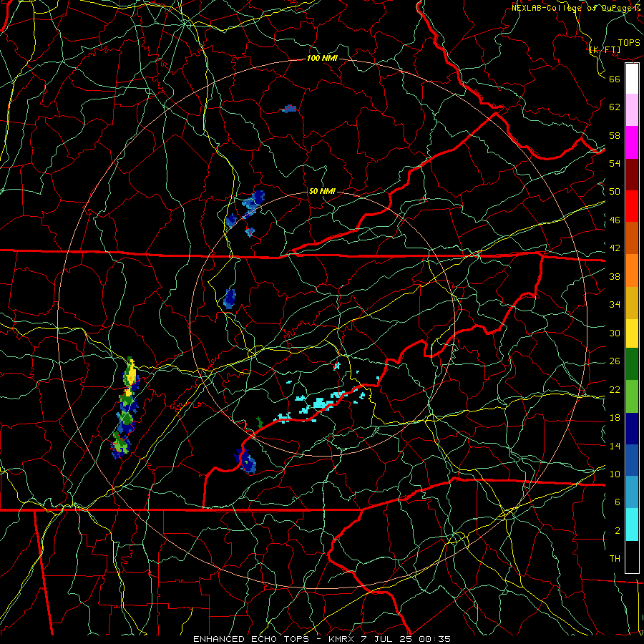
Task: Click the legend value '42'
Action: 615,248
